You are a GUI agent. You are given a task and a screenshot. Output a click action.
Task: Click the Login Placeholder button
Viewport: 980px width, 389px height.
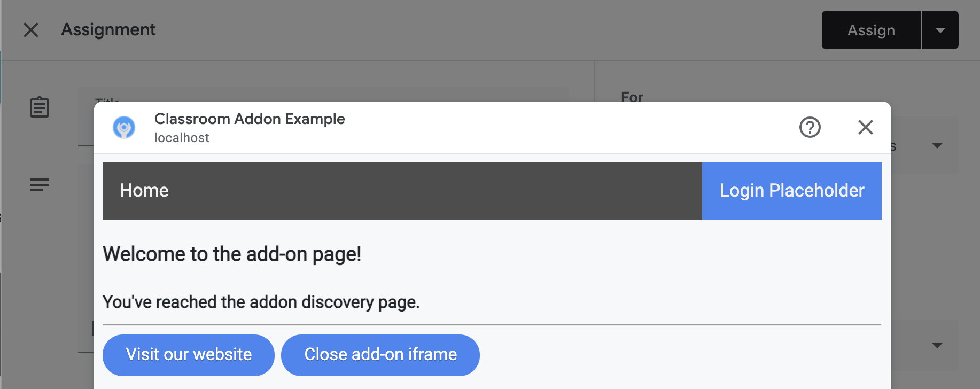[x=791, y=191]
